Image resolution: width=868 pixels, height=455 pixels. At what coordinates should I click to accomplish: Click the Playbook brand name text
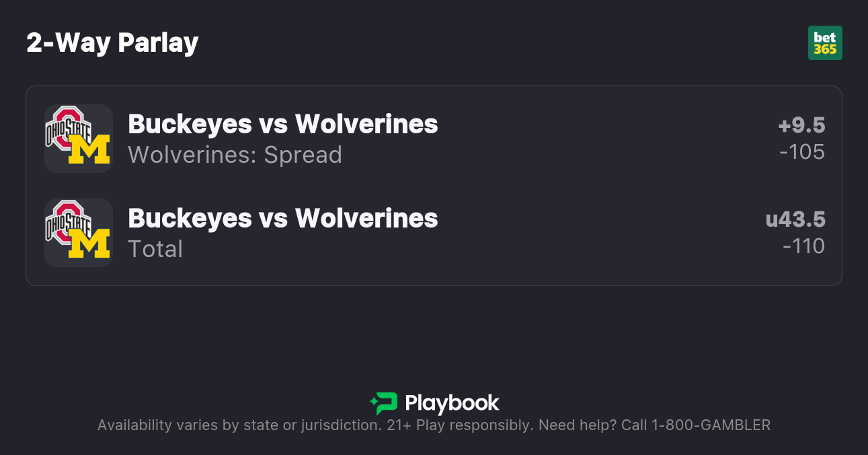(452, 403)
